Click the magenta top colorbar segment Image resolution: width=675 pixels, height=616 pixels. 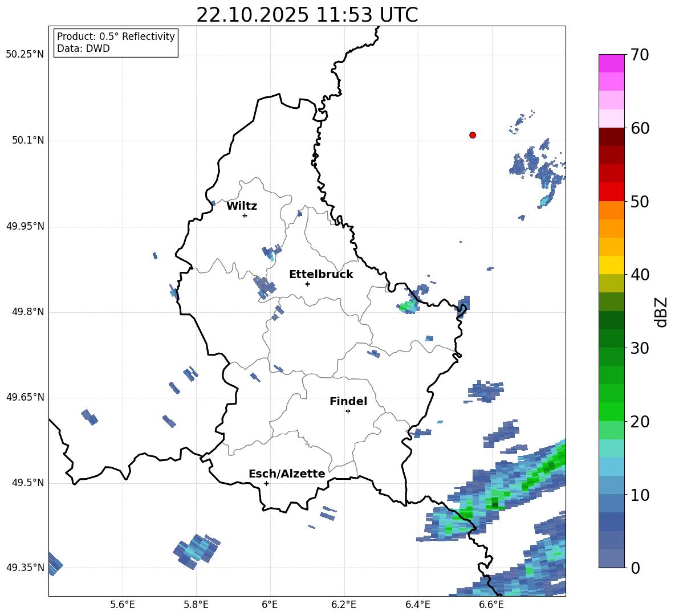click(x=611, y=63)
